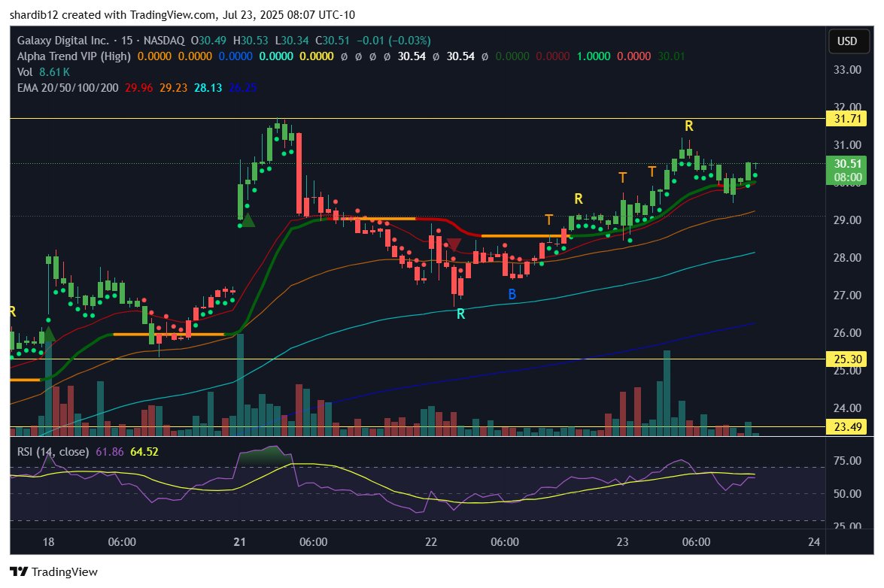884x588 pixels.
Task: Click the change value −0.01 (−0.03%)
Action: pyautogui.click(x=393, y=41)
